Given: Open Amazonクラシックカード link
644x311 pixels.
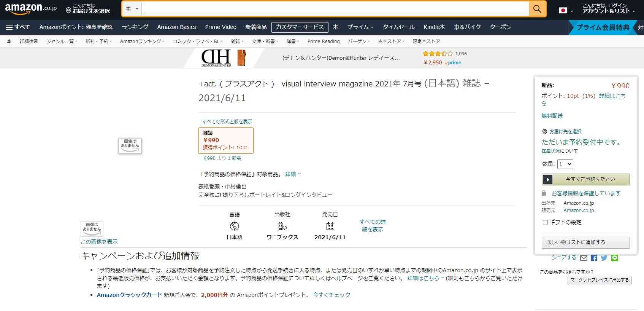Looking at the screenshot, I should point(129,295).
